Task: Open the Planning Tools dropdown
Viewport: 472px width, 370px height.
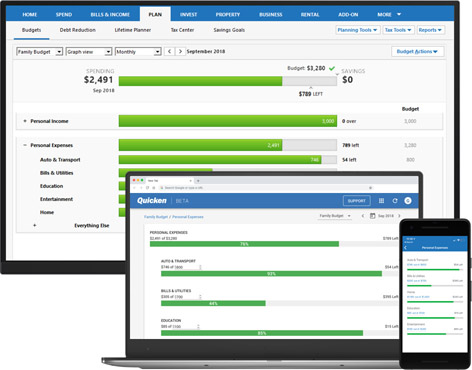Action: (357, 30)
